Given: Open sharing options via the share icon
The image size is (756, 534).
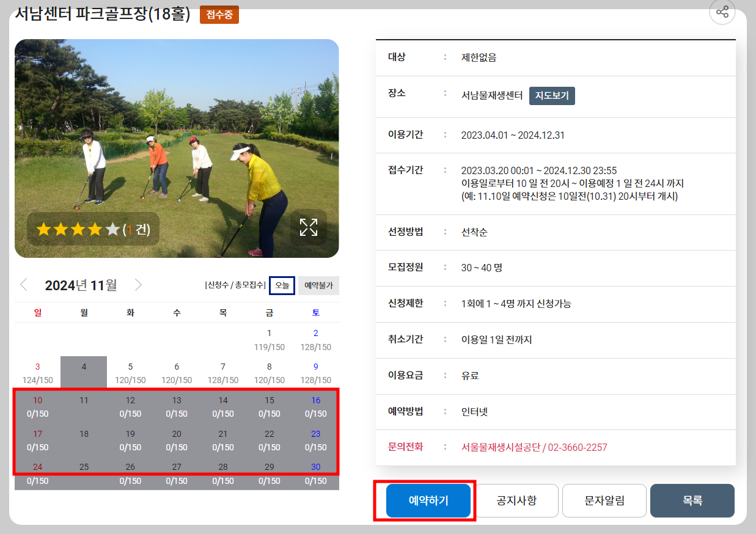Looking at the screenshot, I should coord(722,12).
